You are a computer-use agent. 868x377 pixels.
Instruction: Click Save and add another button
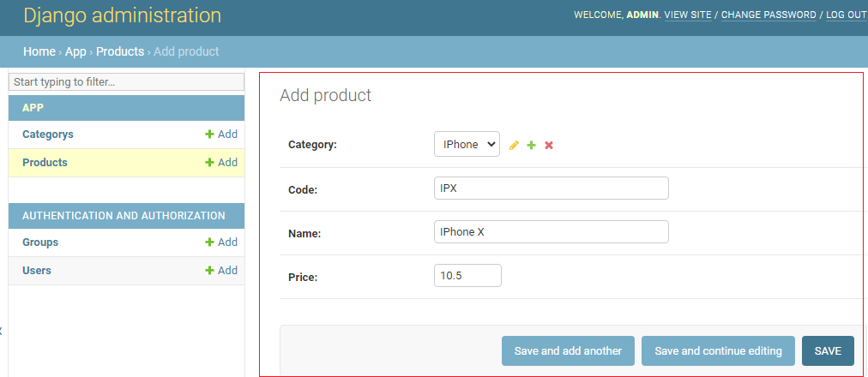point(568,351)
